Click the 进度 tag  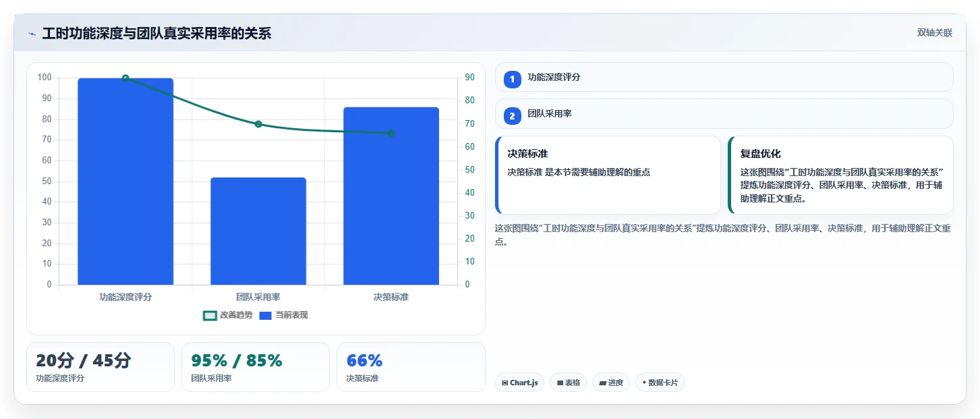(x=611, y=383)
